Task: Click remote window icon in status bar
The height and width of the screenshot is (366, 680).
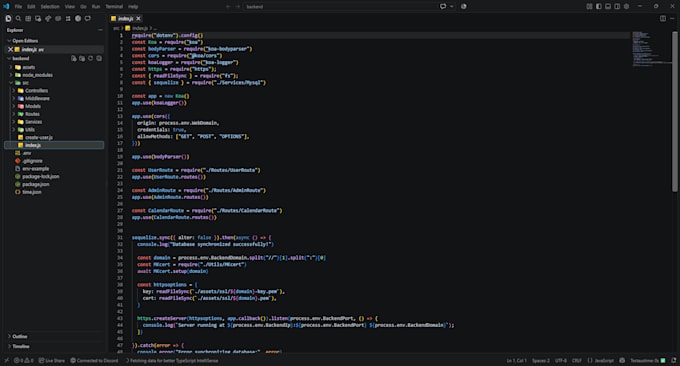Action: (x=7, y=360)
